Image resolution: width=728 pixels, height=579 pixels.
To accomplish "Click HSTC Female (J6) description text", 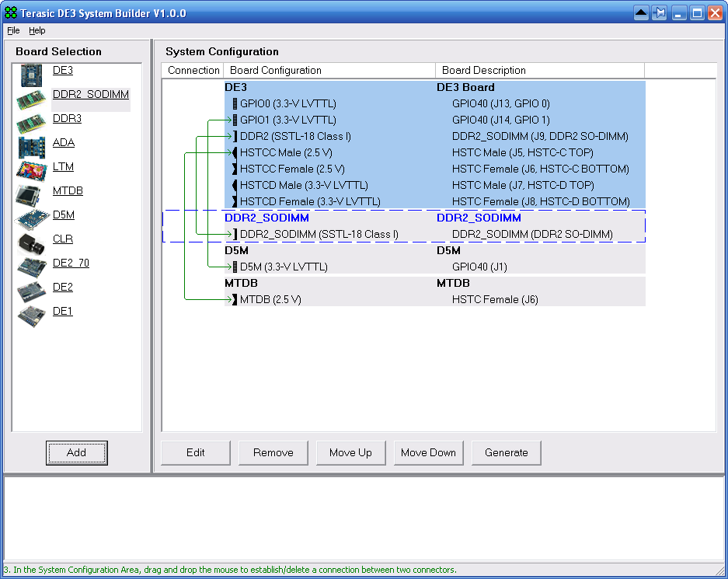I will tap(495, 299).
